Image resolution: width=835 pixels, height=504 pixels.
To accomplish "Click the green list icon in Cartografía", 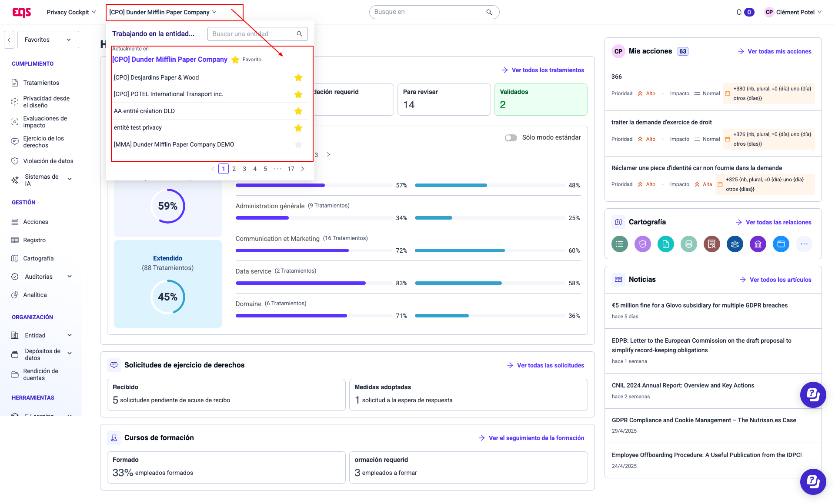I will (x=620, y=244).
